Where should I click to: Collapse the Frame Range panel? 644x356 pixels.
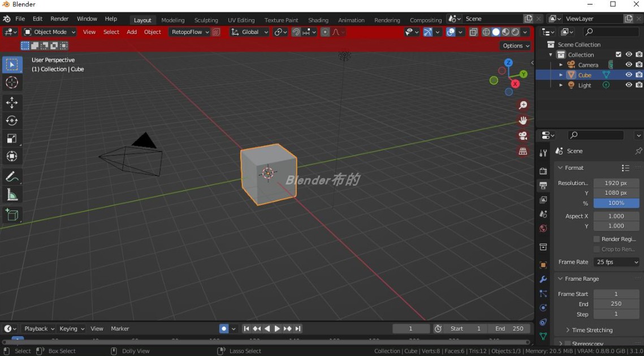coord(560,278)
